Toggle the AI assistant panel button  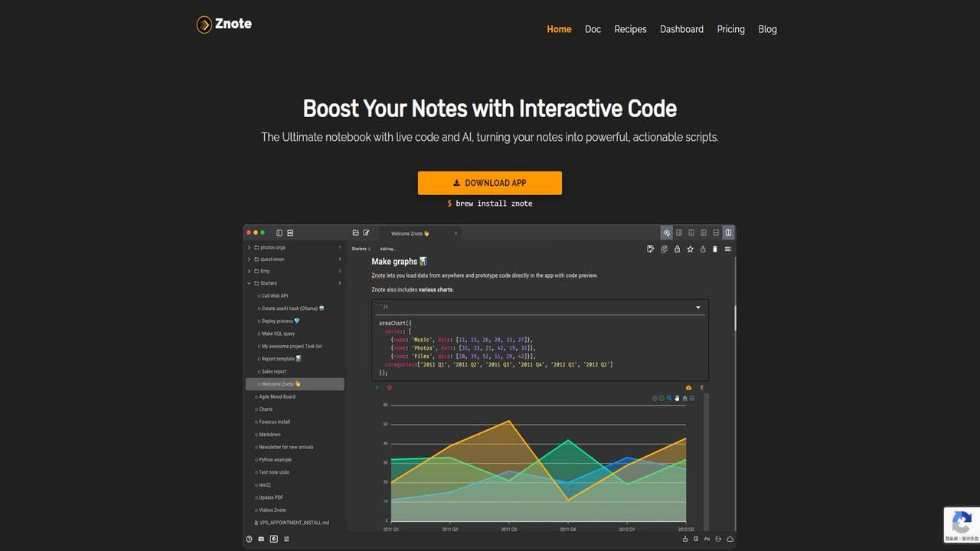click(x=667, y=233)
